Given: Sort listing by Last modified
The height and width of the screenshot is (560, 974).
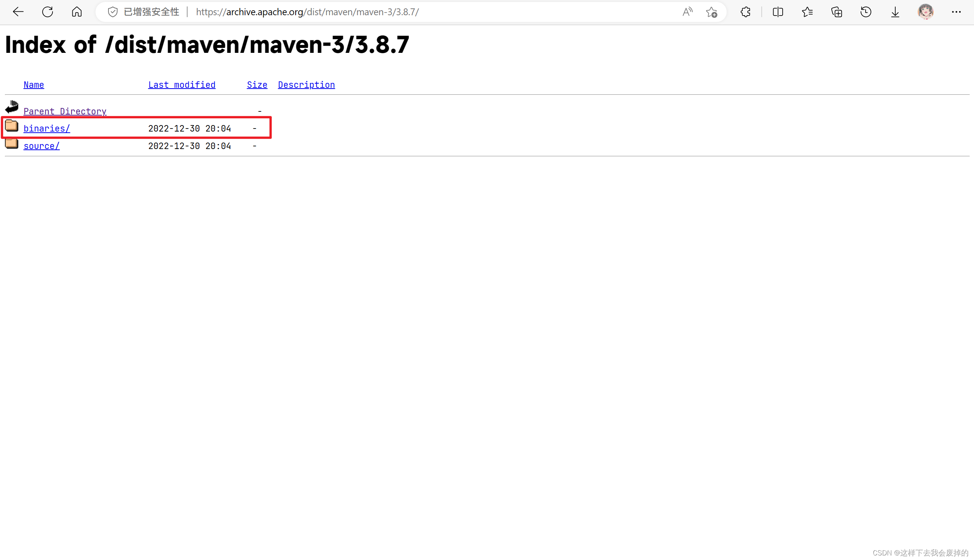Looking at the screenshot, I should point(181,85).
